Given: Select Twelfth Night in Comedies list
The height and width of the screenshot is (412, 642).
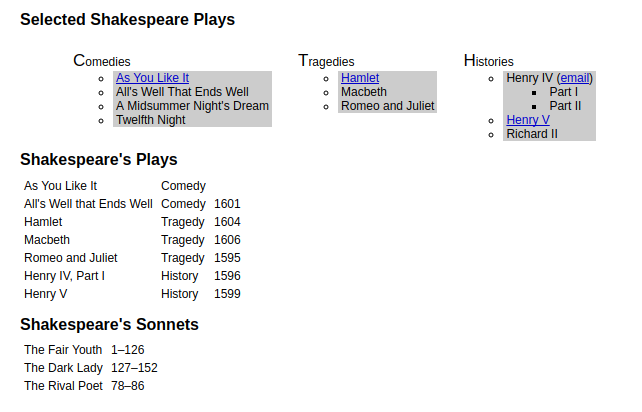Looking at the screenshot, I should 151,120.
